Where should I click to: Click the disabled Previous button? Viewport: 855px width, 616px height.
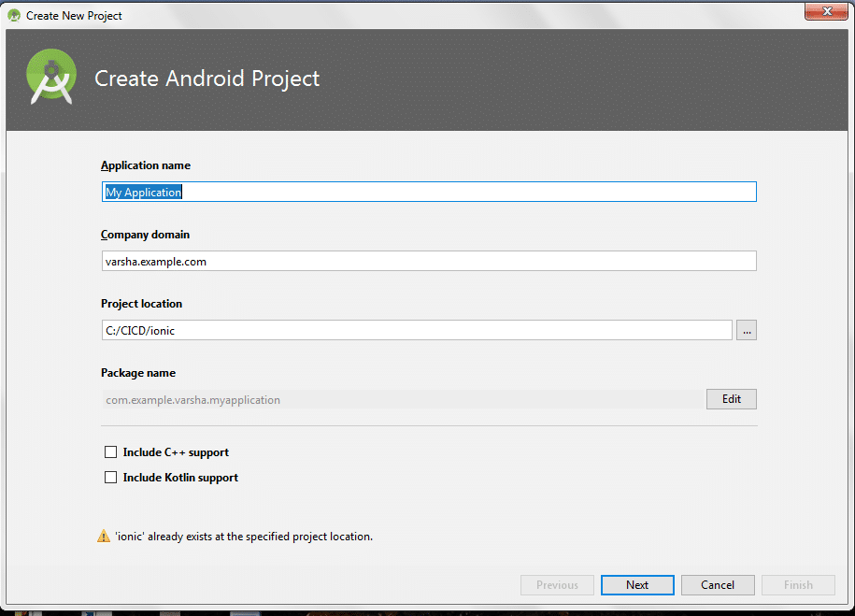coord(557,585)
